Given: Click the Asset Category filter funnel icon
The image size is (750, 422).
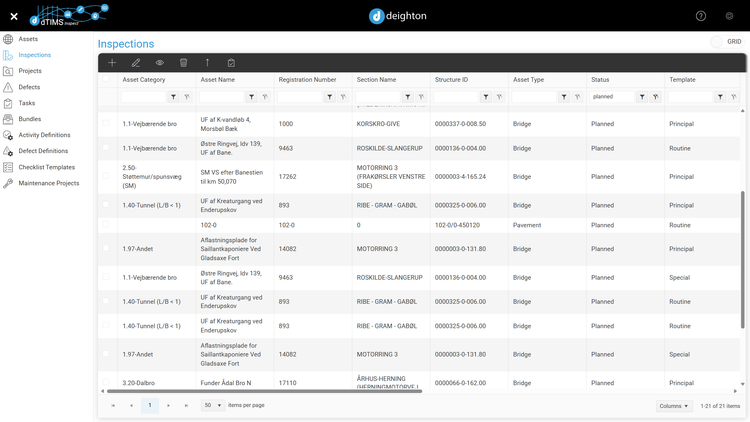Looking at the screenshot, I should click(173, 97).
